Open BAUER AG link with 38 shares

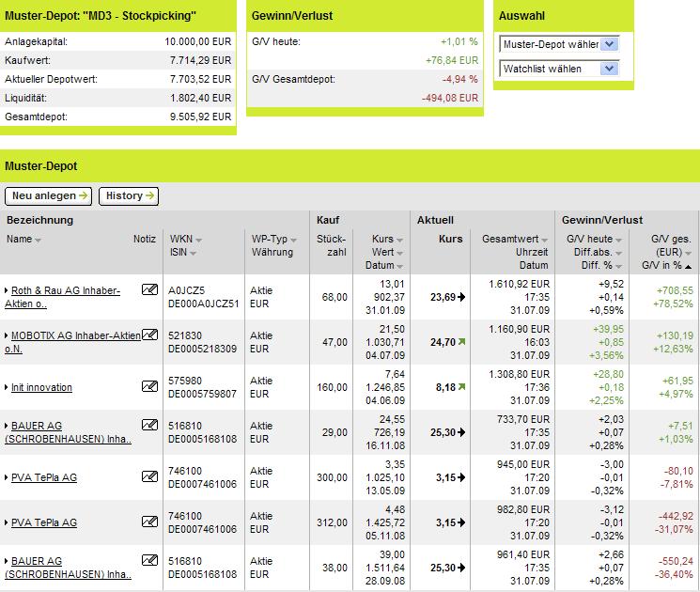68,568
